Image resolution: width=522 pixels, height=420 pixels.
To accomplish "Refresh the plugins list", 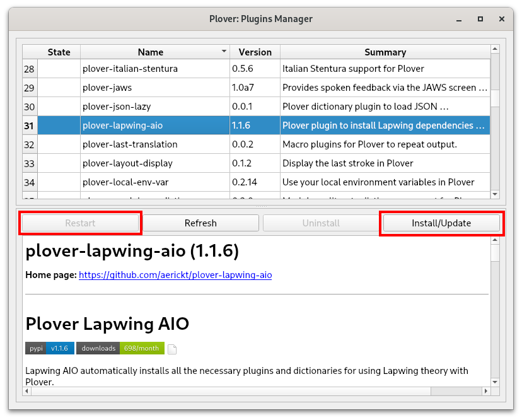I will (x=200, y=223).
